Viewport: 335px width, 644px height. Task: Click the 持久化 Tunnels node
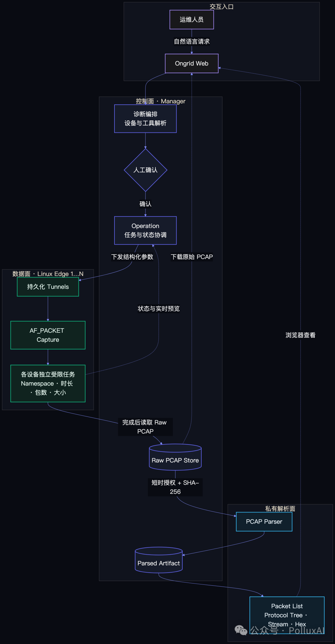(x=48, y=287)
